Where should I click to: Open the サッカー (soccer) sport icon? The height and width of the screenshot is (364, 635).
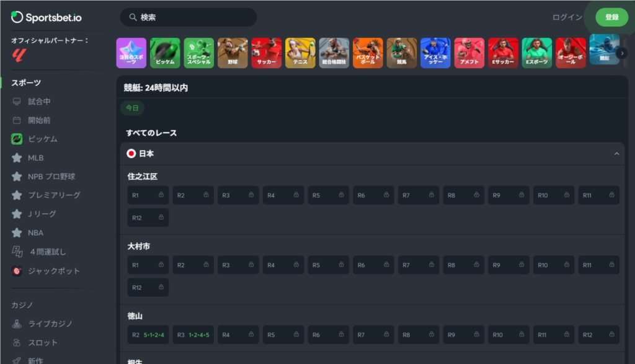(x=267, y=53)
